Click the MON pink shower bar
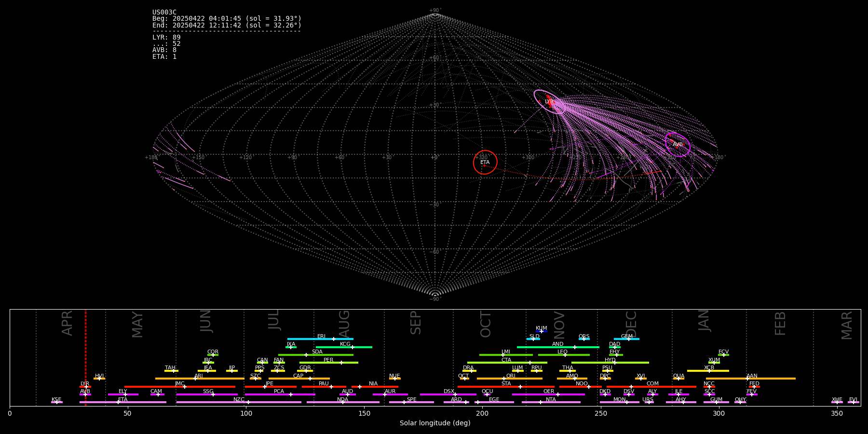The height and width of the screenshot is (434, 868). [619, 402]
